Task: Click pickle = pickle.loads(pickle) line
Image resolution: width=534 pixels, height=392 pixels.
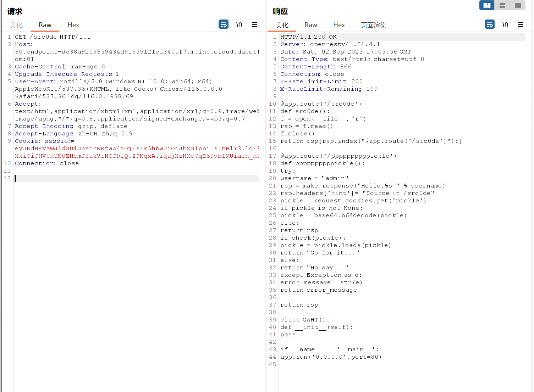Action: [x=336, y=245]
